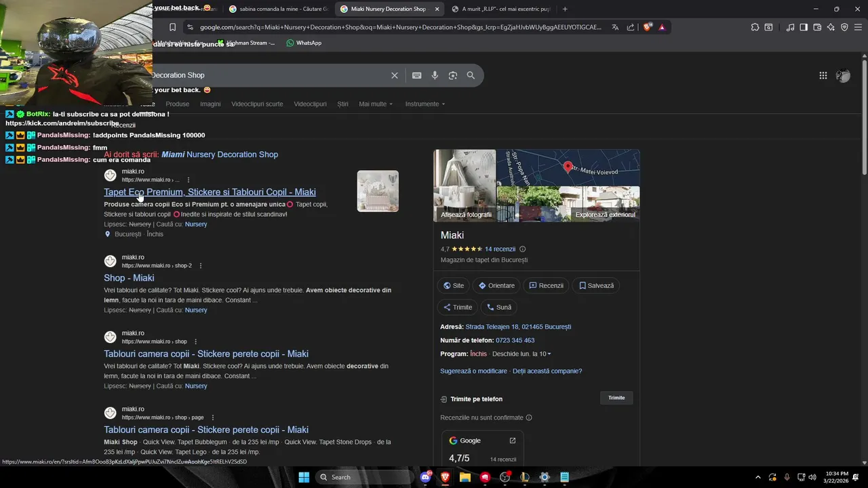Open info icon next to 14 recenzii
Screen dimensions: 868x488
tap(522, 249)
